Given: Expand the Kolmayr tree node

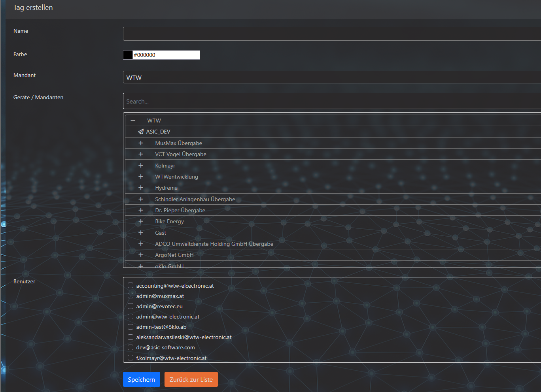Looking at the screenshot, I should [x=141, y=166].
